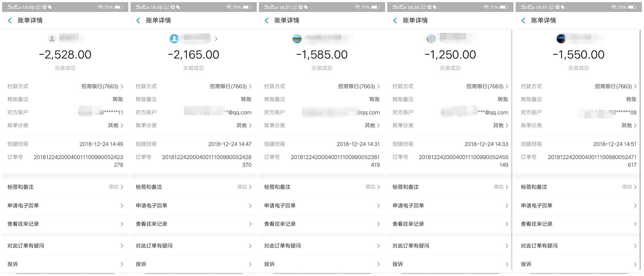The image size is (644, 276).
Task: Tap back arrow on the -2,528.00 bill
Action: pyautogui.click(x=10, y=21)
